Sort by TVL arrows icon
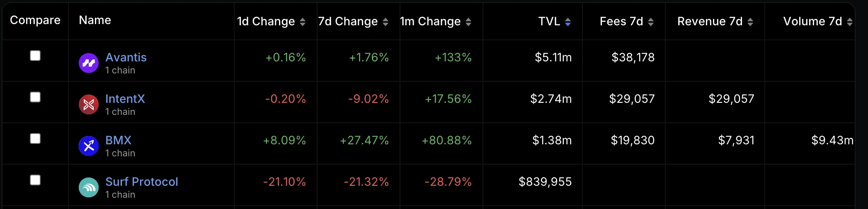Screen dimensions: 868x209 click(568, 22)
